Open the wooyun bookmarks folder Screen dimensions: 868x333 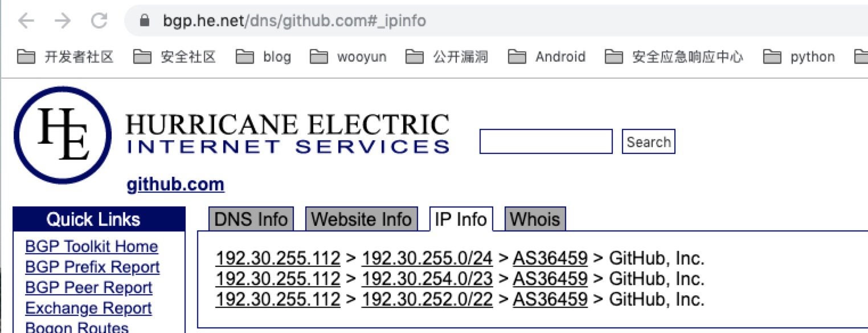click(x=349, y=56)
